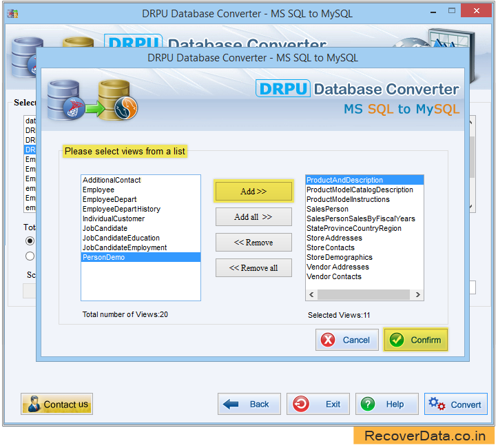
Task: Select JobCandidateEmployment view entry
Action: coord(141,247)
